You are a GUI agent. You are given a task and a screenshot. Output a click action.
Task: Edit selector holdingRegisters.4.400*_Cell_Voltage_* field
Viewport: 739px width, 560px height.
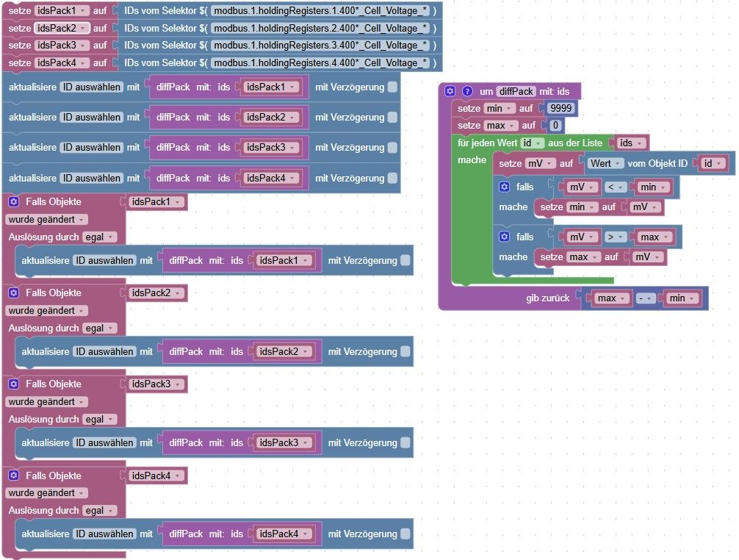320,62
